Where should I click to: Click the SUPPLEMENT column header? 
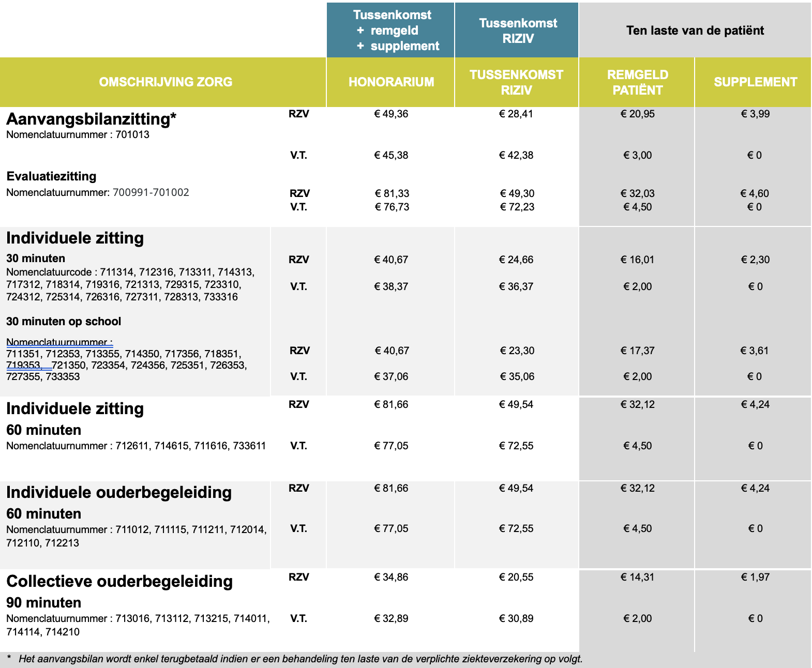point(755,82)
